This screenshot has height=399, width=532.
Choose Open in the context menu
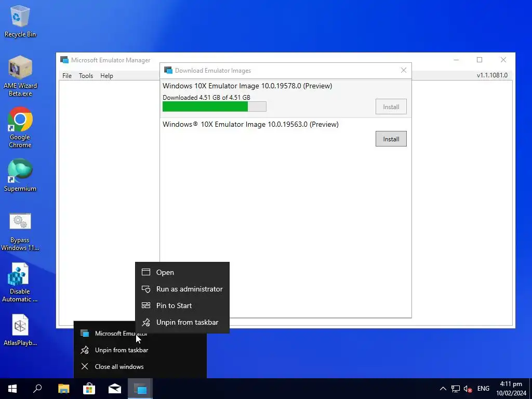pos(182,272)
